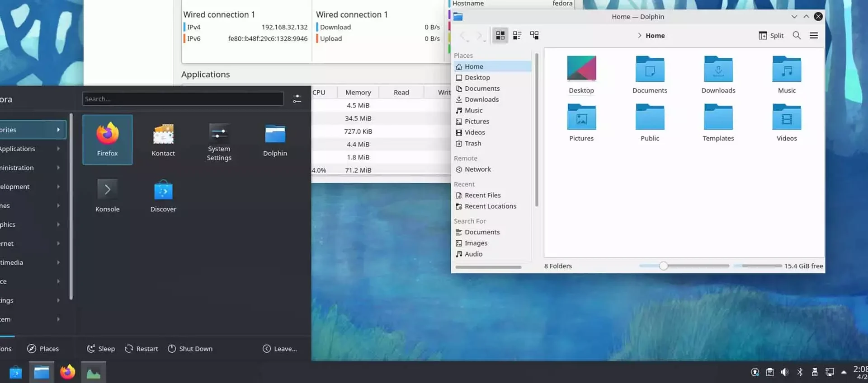
Task: Open volume control in system tray
Action: tap(784, 372)
